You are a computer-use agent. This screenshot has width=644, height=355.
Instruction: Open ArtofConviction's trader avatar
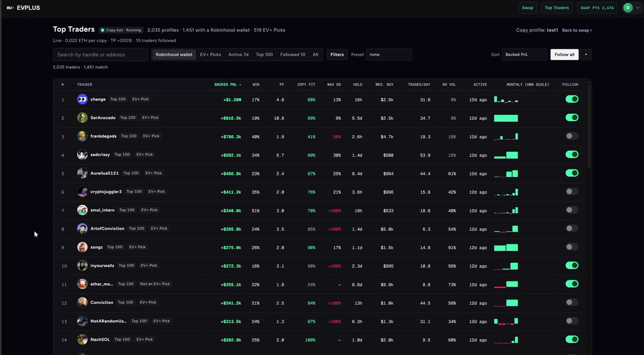82,228
